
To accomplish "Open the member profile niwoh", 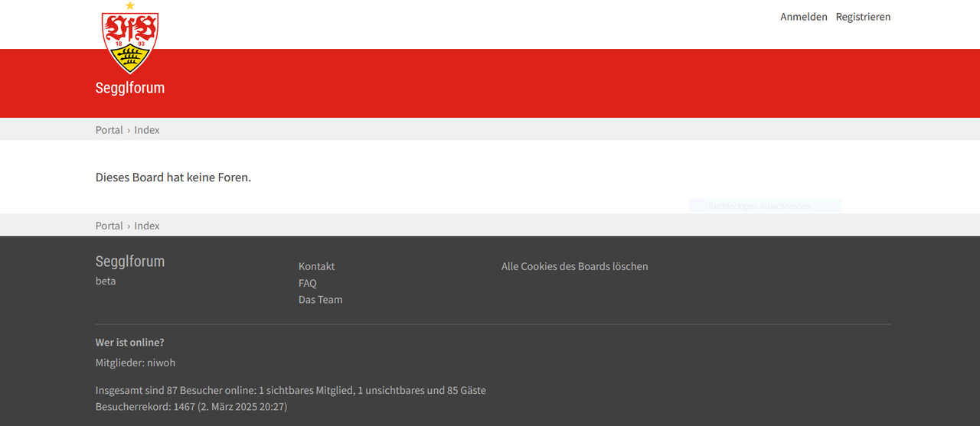I will coord(161,363).
